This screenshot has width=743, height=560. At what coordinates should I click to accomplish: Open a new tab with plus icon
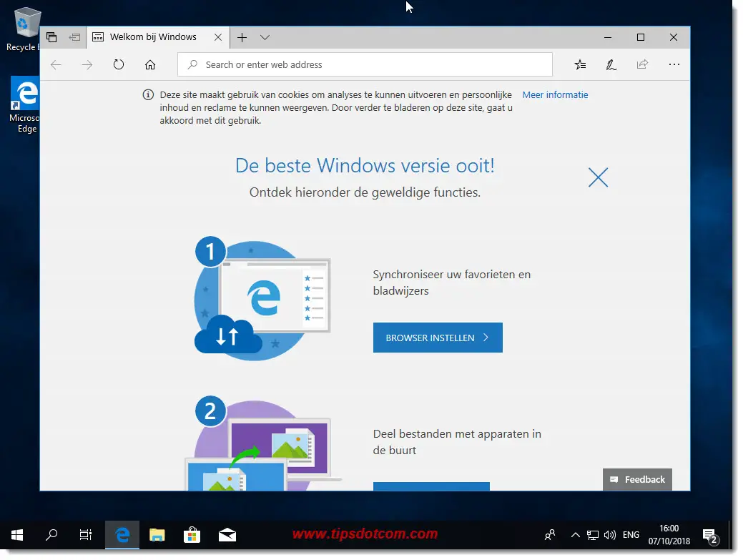[242, 37]
